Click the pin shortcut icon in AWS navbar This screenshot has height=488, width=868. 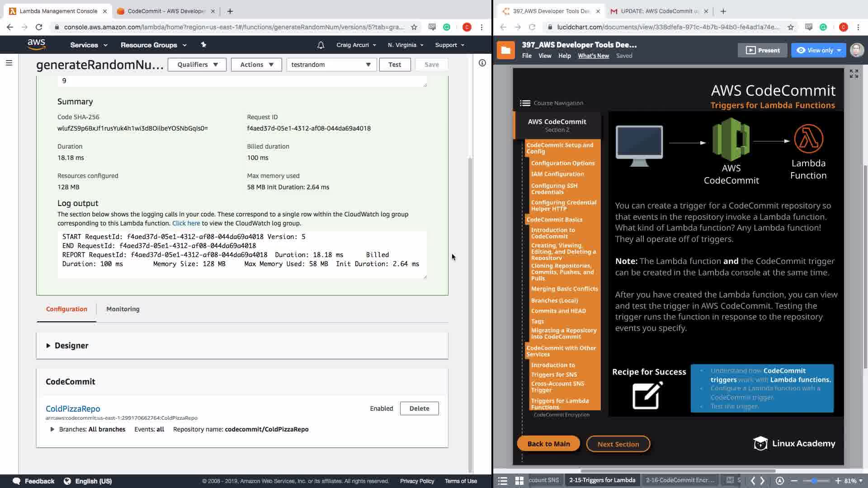pyautogui.click(x=203, y=45)
